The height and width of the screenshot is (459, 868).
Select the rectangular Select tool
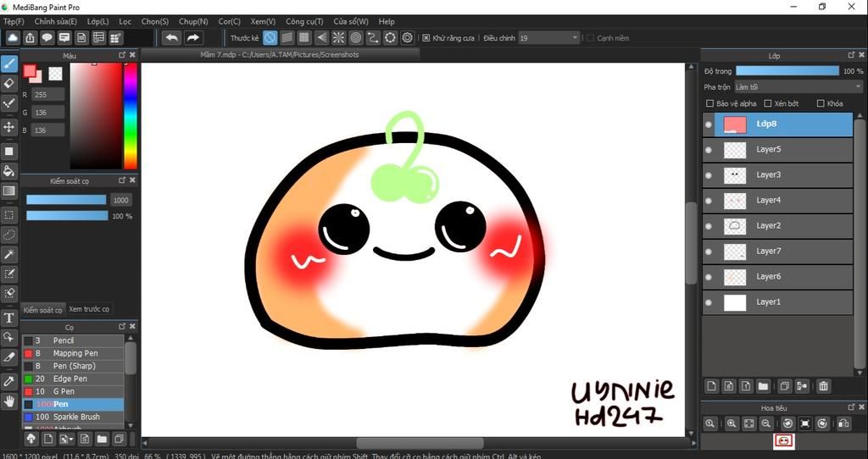click(8, 215)
